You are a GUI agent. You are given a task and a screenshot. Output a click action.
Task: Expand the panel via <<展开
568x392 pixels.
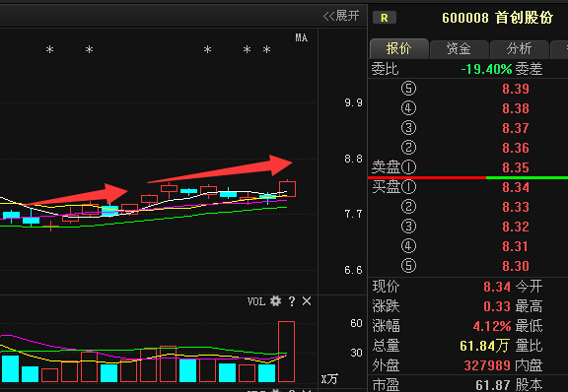pyautogui.click(x=341, y=16)
